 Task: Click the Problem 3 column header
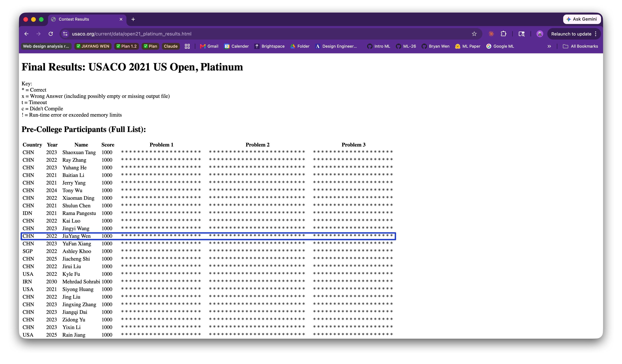pyautogui.click(x=353, y=145)
